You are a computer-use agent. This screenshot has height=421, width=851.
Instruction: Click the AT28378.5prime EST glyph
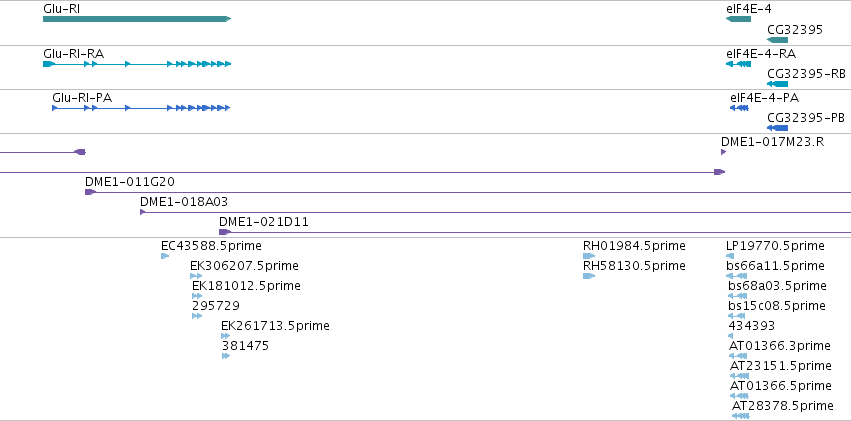[x=740, y=416]
